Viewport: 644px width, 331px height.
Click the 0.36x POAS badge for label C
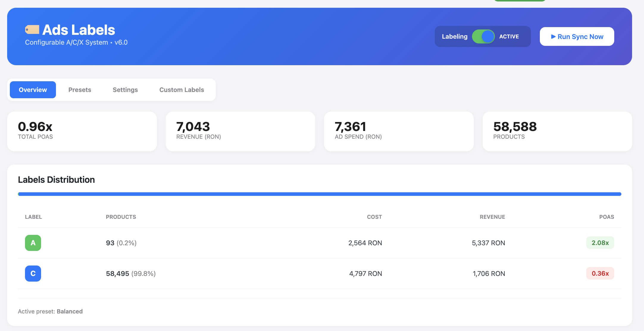tap(600, 273)
